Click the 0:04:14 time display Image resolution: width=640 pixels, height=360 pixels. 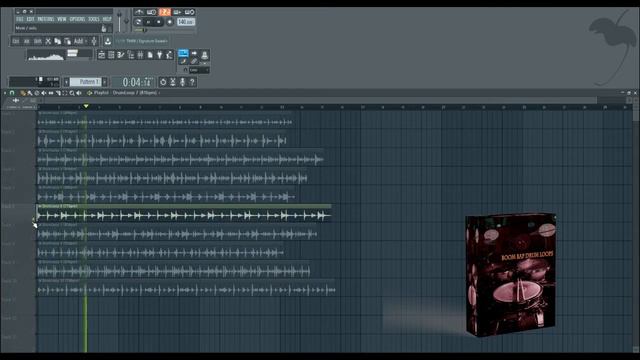coord(137,82)
